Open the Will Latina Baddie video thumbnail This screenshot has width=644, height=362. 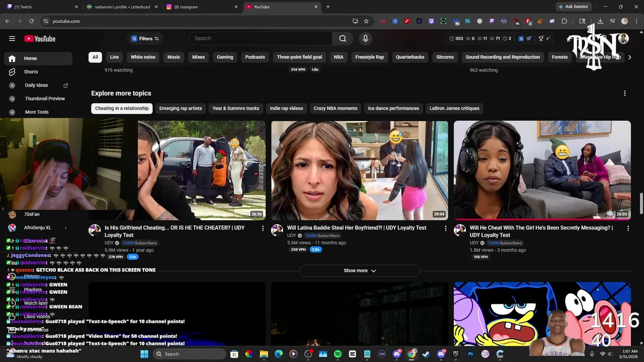[360, 170]
